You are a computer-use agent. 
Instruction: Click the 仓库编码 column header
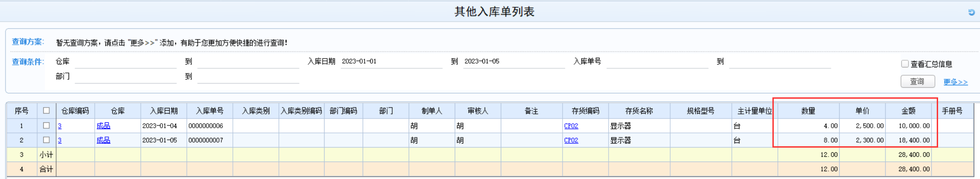[x=75, y=111]
